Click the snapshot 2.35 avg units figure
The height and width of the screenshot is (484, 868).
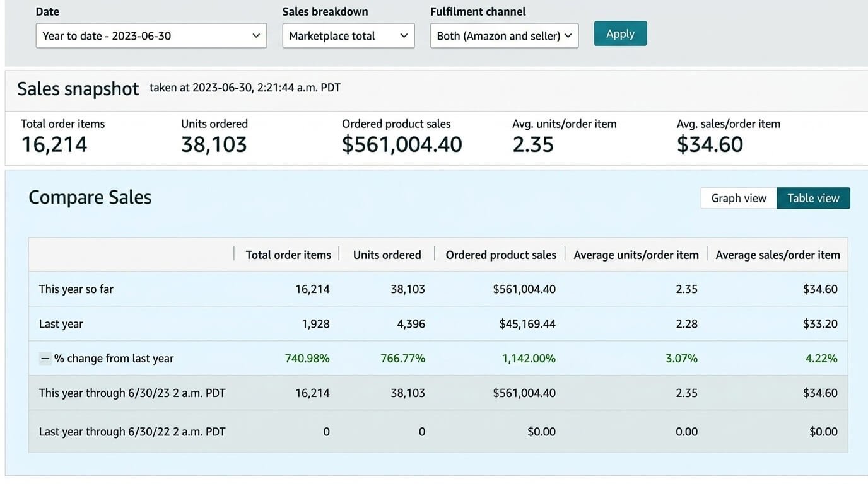pyautogui.click(x=533, y=144)
